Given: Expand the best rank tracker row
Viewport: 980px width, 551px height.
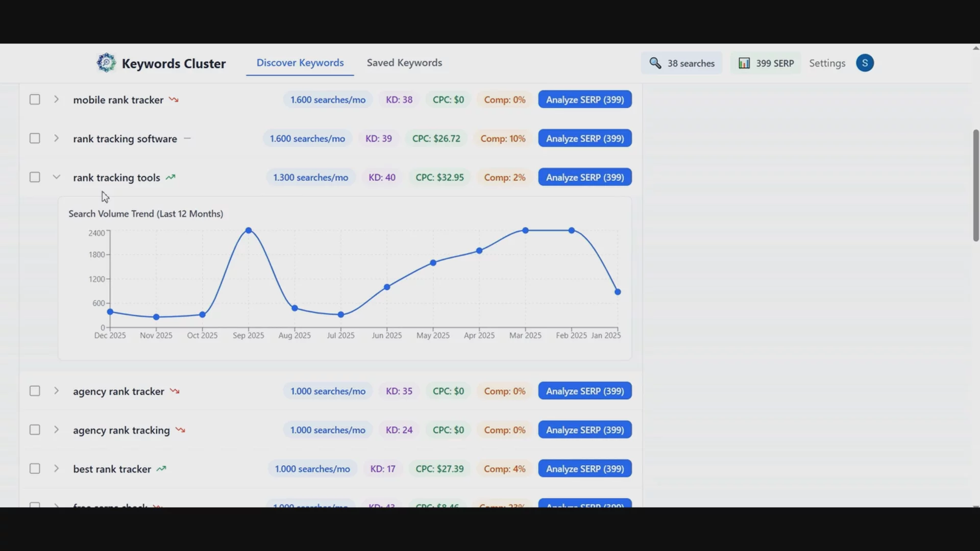Looking at the screenshot, I should click(x=56, y=468).
